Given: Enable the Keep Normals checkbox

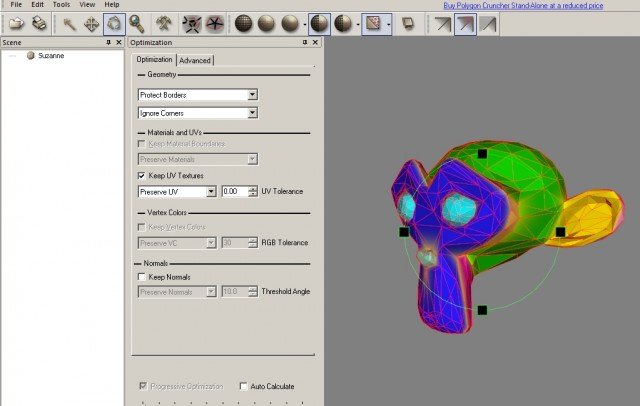Looking at the screenshot, I should pyautogui.click(x=142, y=277).
